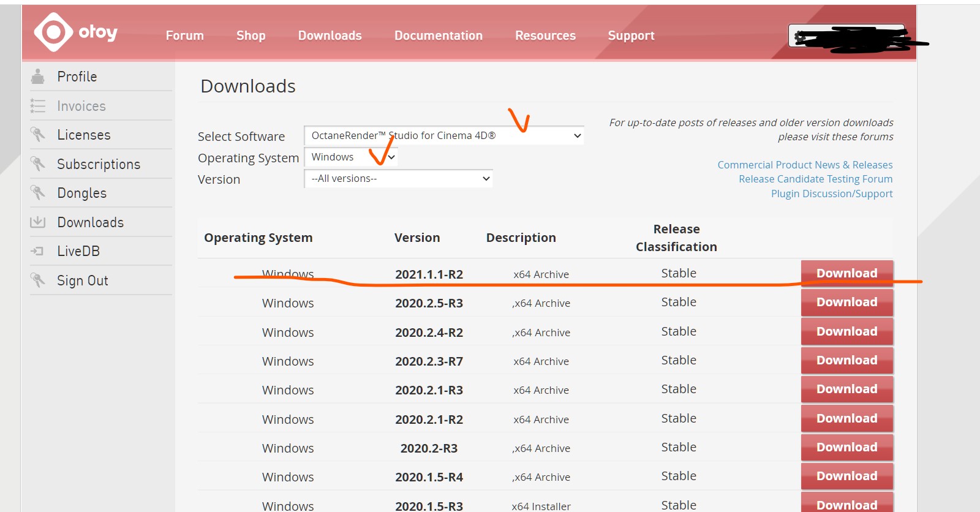
Task: Click the Invoices list icon in sidebar
Action: [37, 106]
